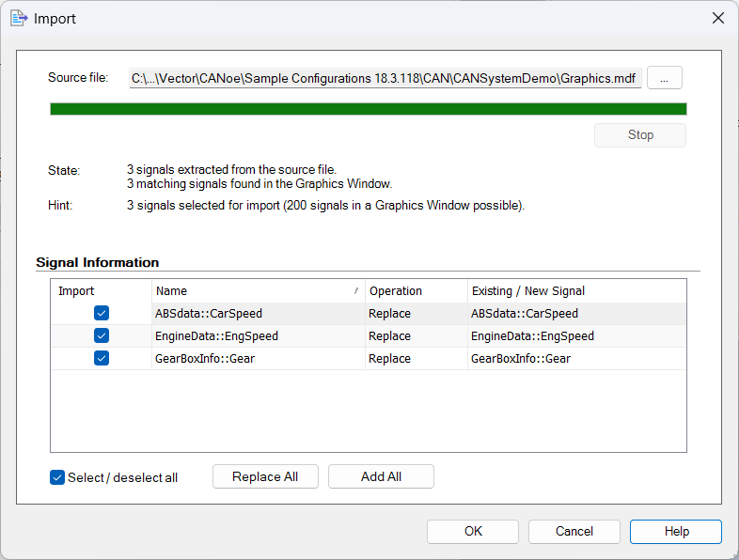
Task: Click existing signal cell ABSdata::CarSpeed
Action: pyautogui.click(x=577, y=314)
